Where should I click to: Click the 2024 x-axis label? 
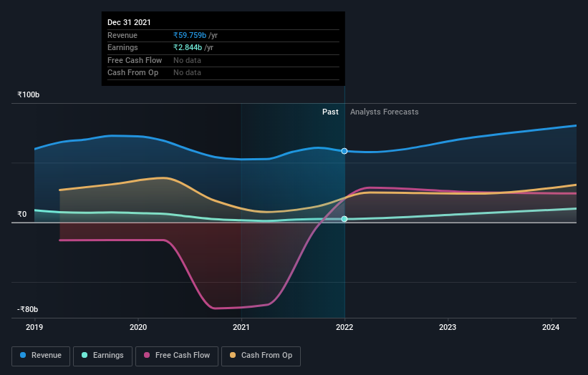point(551,327)
